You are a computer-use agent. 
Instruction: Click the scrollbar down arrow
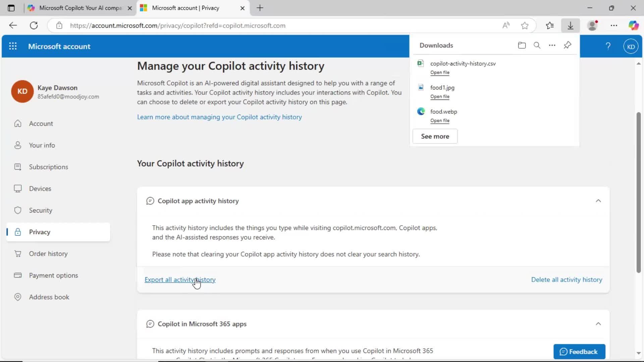[639, 353]
